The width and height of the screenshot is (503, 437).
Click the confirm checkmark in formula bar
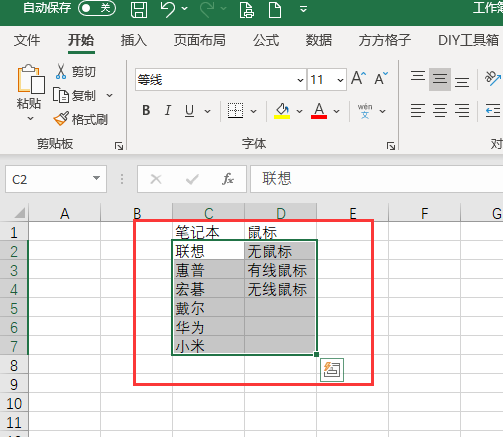coord(192,179)
